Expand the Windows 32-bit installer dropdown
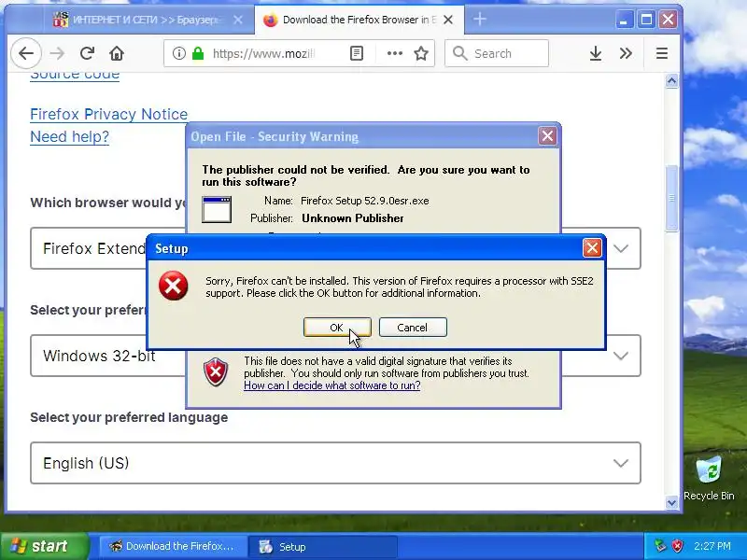 621,356
